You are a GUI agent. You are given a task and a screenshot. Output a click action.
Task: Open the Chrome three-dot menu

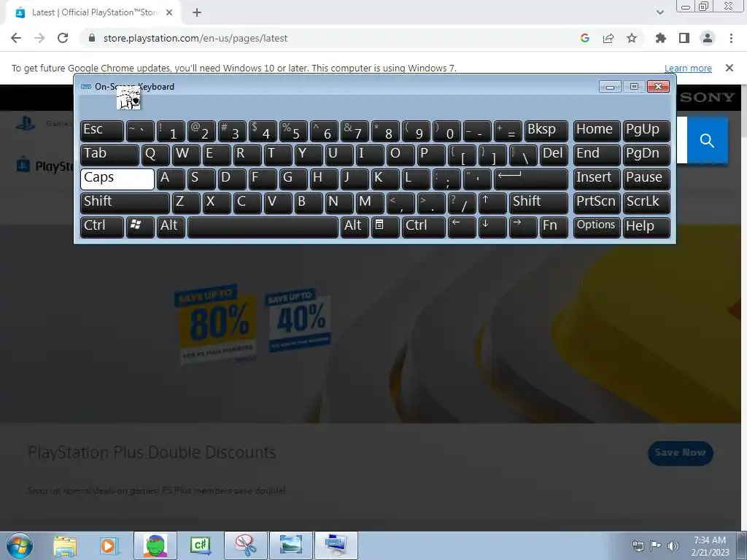click(x=731, y=38)
